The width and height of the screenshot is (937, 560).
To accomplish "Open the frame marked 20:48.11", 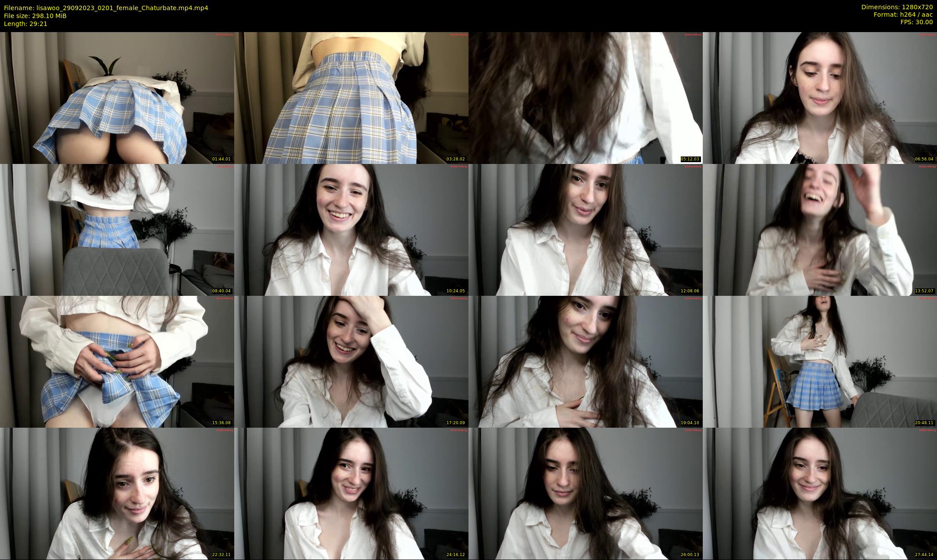I will click(x=820, y=361).
